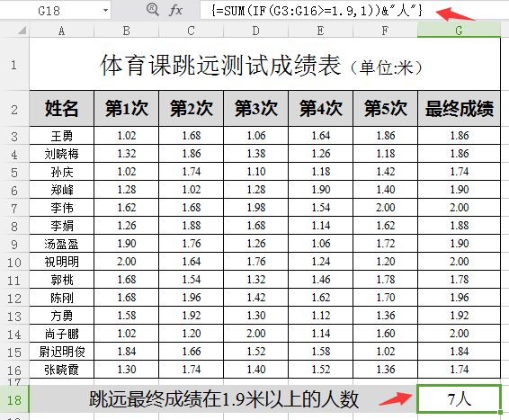This screenshot has width=509, height=420.
Task: Click 李伟's 第3次 score 1.98
Action: coord(255,208)
